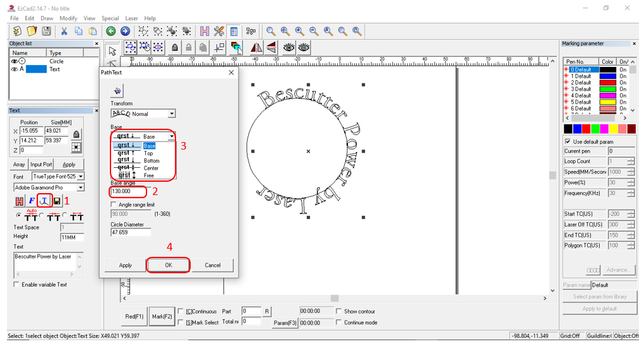Click the Mark(F2) button
Image resolution: width=644 pixels, height=349 pixels.
(x=162, y=317)
